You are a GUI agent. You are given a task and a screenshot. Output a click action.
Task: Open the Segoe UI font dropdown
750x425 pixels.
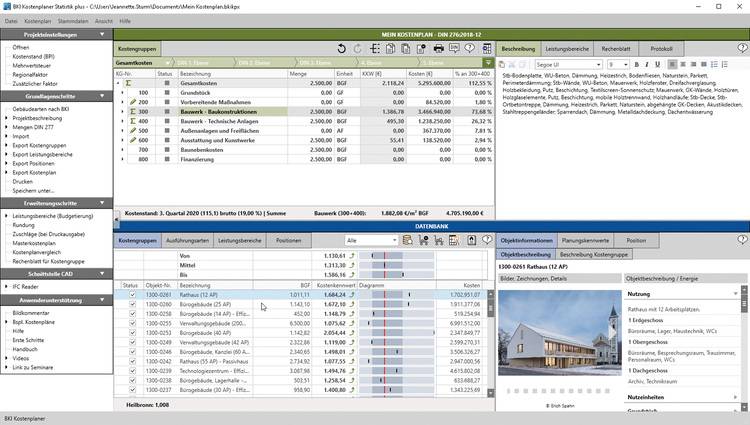[599, 65]
